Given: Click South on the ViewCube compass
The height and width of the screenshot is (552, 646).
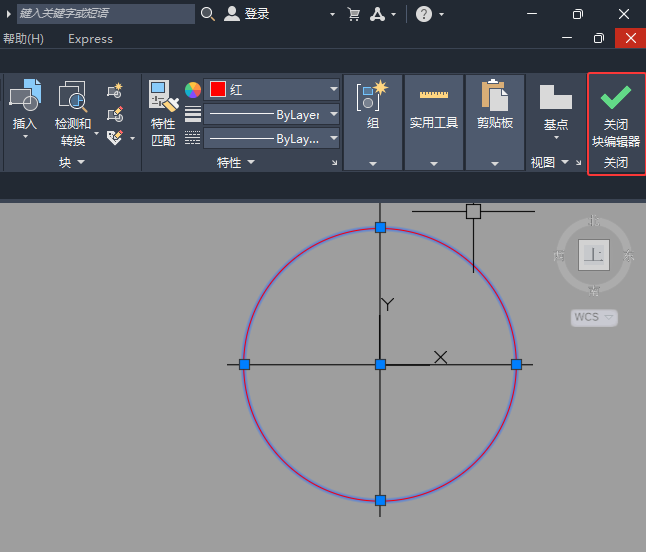Looking at the screenshot, I should (594, 290).
